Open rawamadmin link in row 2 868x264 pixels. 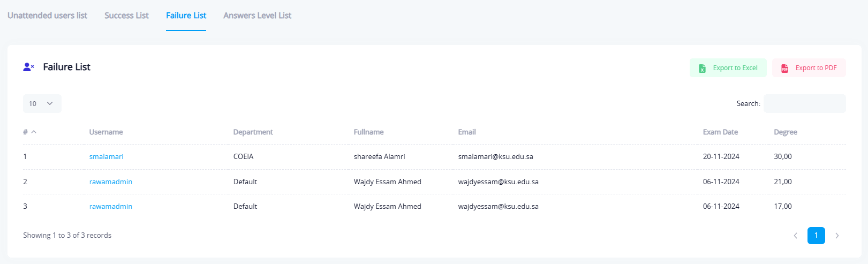pyautogui.click(x=110, y=182)
